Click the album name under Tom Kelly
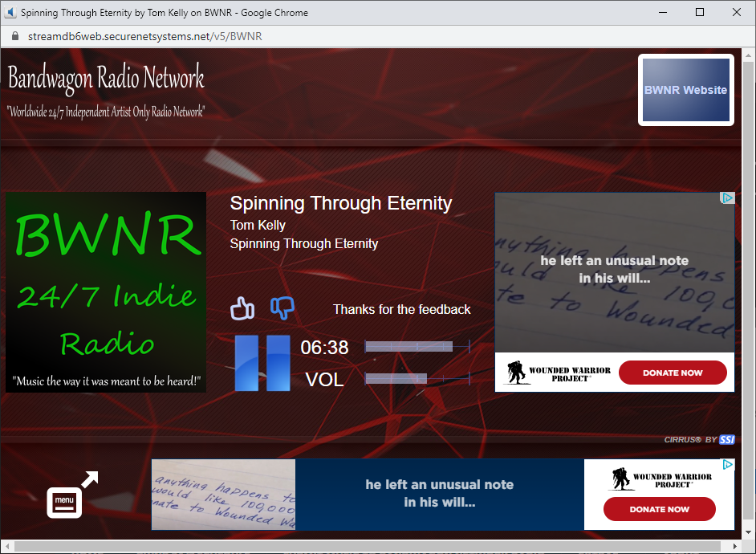Screen dimensions: 756x554 [x=303, y=244]
